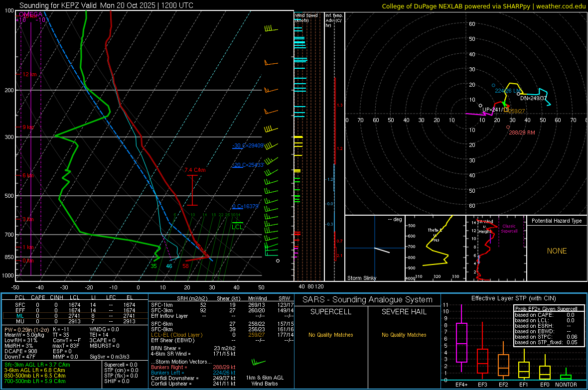Click the "Potential Hazard Type" header
Image resolution: width=588 pixels, height=390 pixels.
(x=557, y=221)
